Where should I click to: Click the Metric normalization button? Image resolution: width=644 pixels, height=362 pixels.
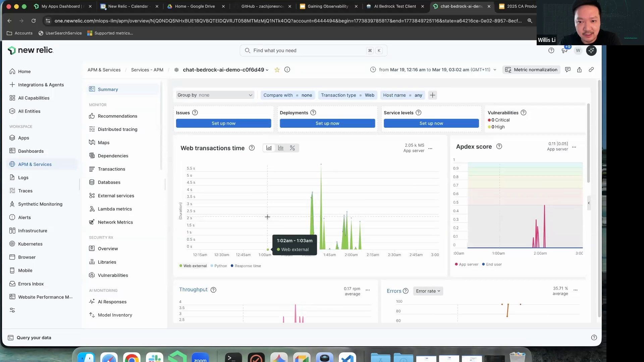pos(531,70)
